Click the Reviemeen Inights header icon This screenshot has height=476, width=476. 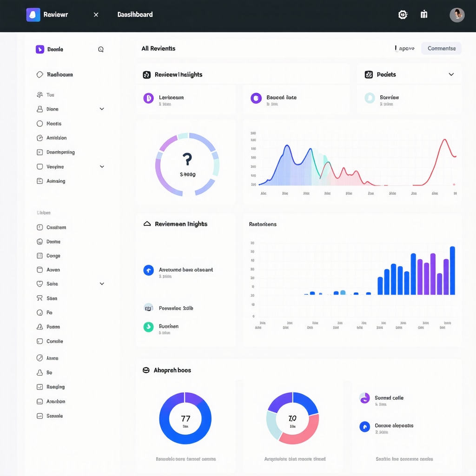coord(147,224)
